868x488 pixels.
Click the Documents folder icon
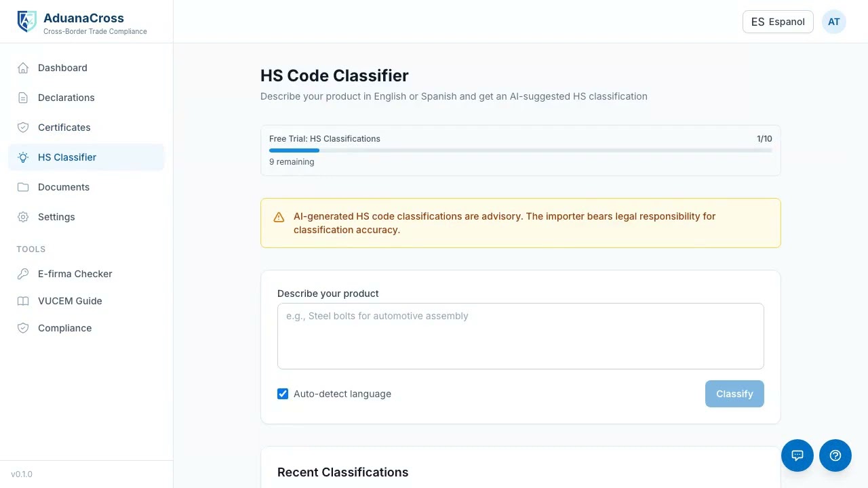(x=23, y=187)
